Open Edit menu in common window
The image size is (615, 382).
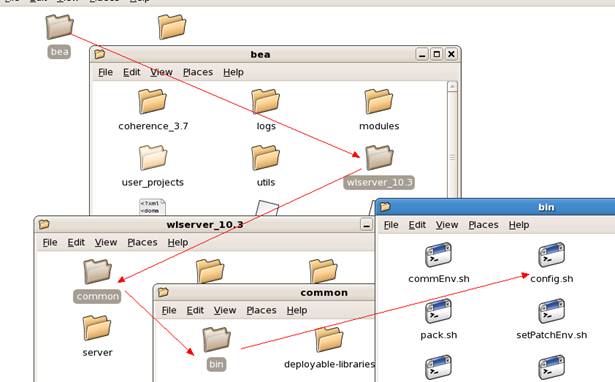[195, 310]
